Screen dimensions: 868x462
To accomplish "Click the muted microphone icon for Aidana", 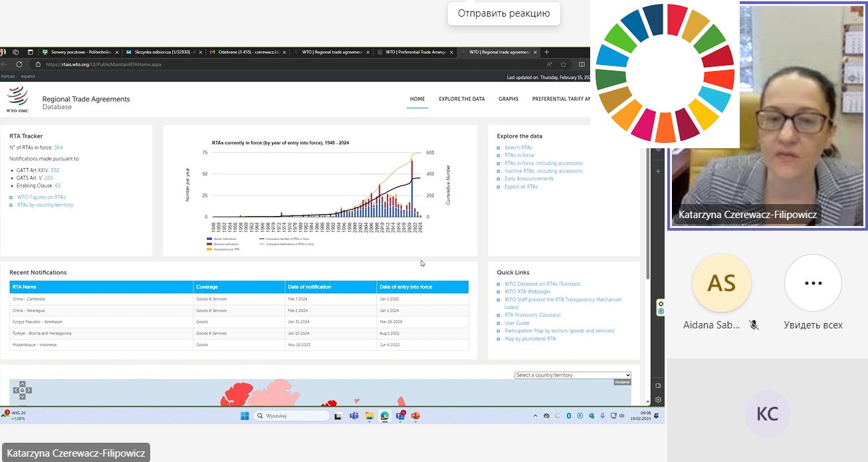I will tap(754, 325).
